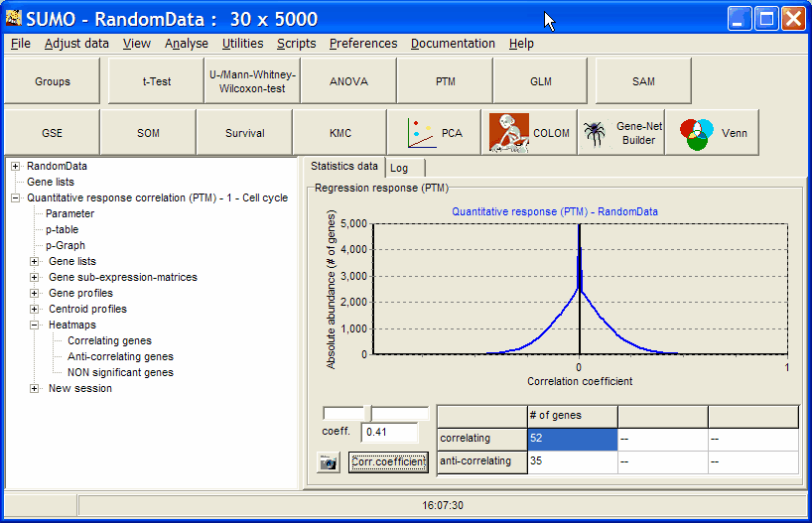Click the ANOVA button
812x523 pixels.
tap(348, 81)
